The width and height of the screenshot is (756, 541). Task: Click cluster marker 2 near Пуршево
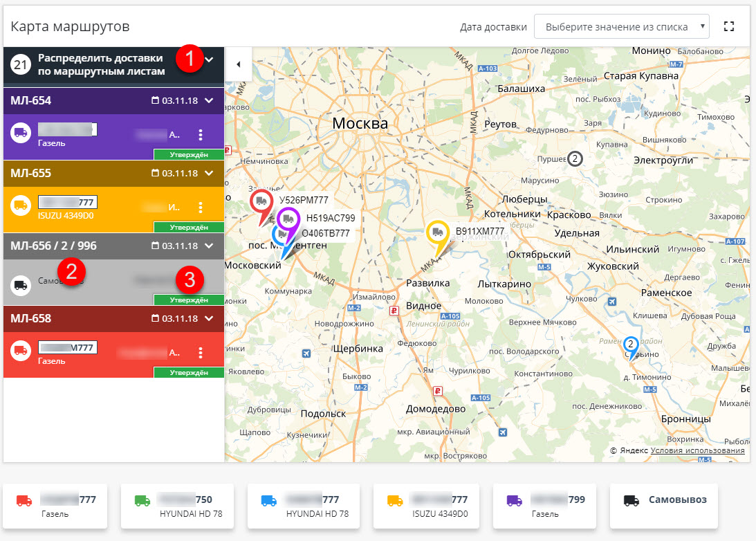(575, 158)
